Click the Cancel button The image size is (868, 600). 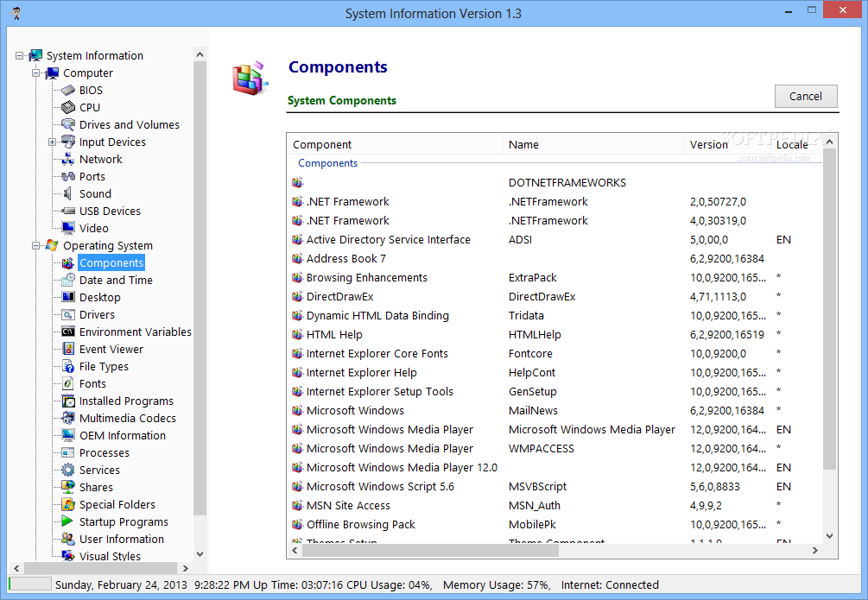coord(806,97)
